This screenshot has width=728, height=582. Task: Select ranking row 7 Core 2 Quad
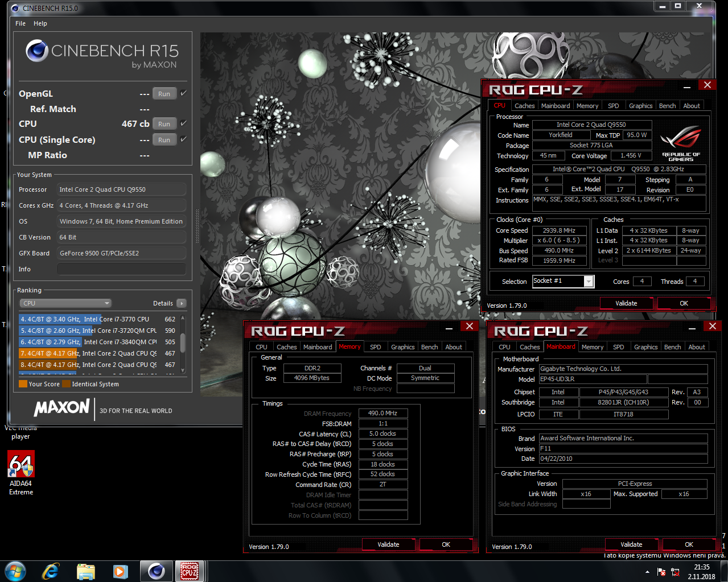pyautogui.click(x=98, y=353)
